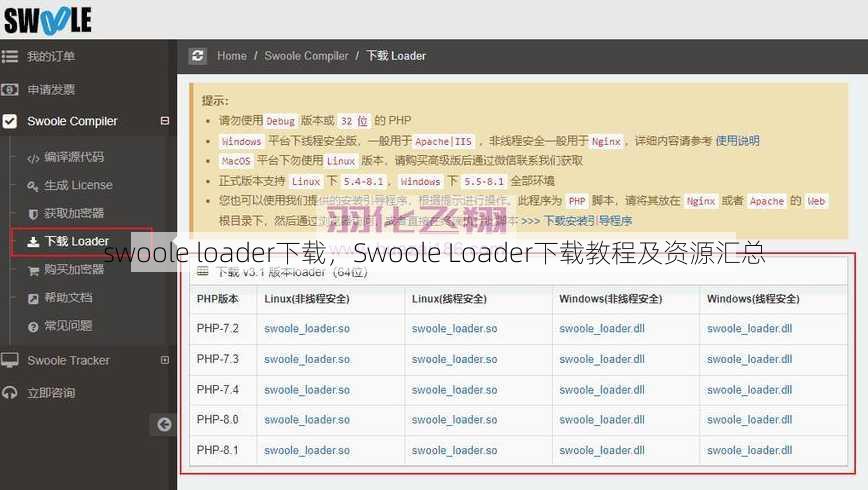
Task: Click the cart icon beside 购买加密器
Action: [33, 270]
